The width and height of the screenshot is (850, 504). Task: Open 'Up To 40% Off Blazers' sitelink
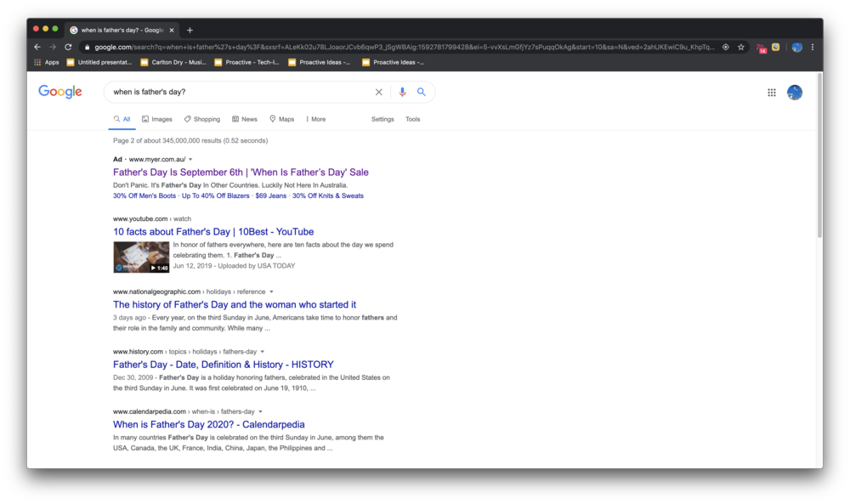coord(216,196)
